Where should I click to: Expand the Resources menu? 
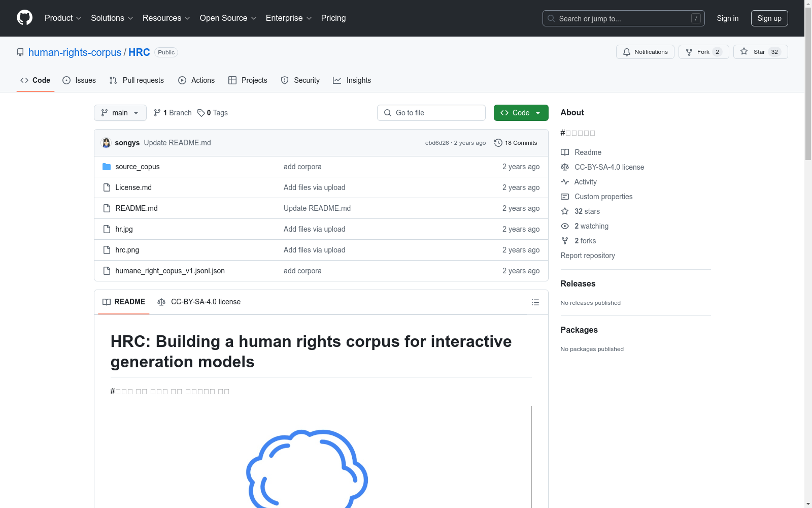pos(166,18)
